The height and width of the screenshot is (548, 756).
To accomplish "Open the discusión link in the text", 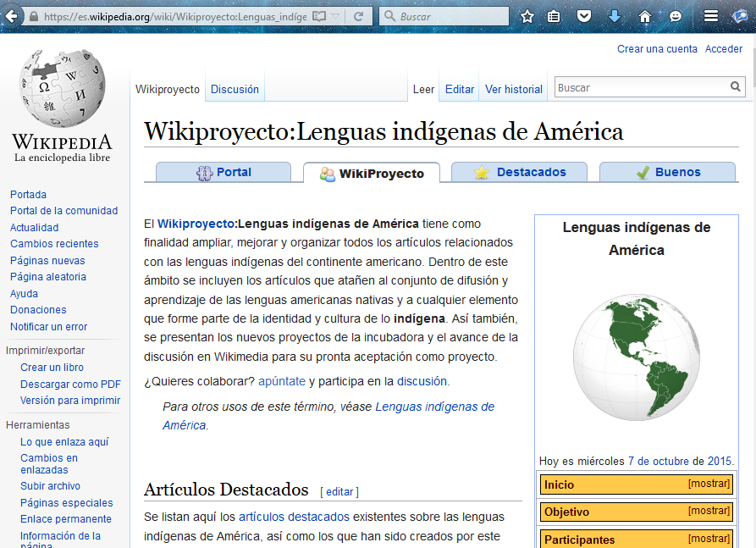I will (x=422, y=381).
